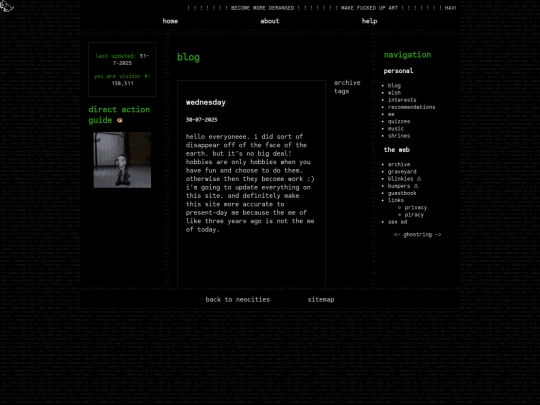
Task: Open the interests page link
Action: pos(402,100)
